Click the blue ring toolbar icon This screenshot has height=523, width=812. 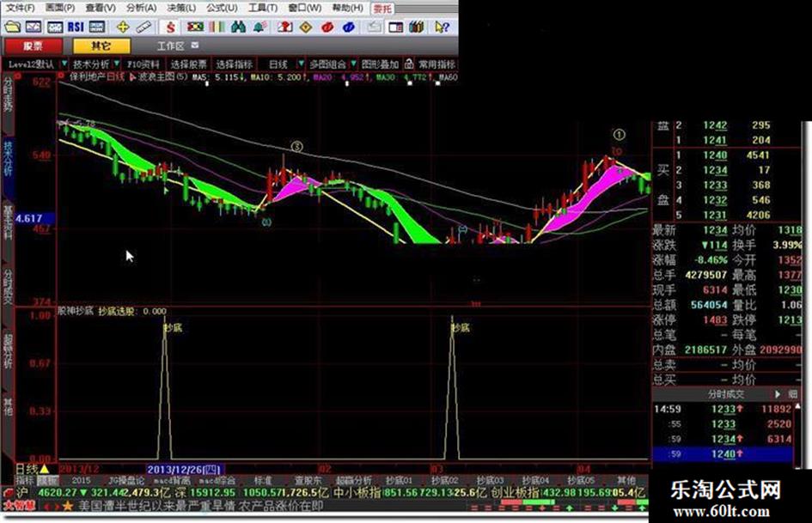tap(349, 27)
